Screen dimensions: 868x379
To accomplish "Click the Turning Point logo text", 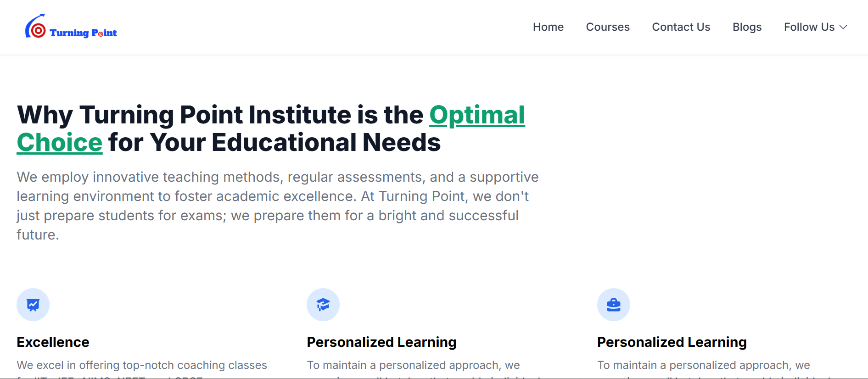I will 83,33.
